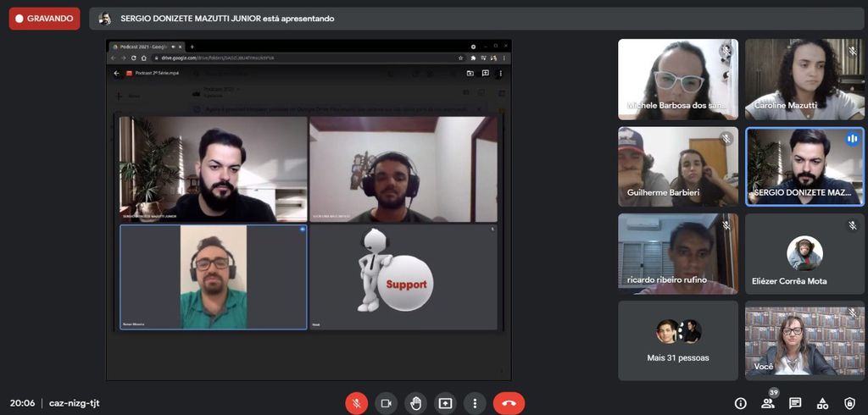The height and width of the screenshot is (415, 868).
Task: Open the present screen option
Action: [445, 403]
